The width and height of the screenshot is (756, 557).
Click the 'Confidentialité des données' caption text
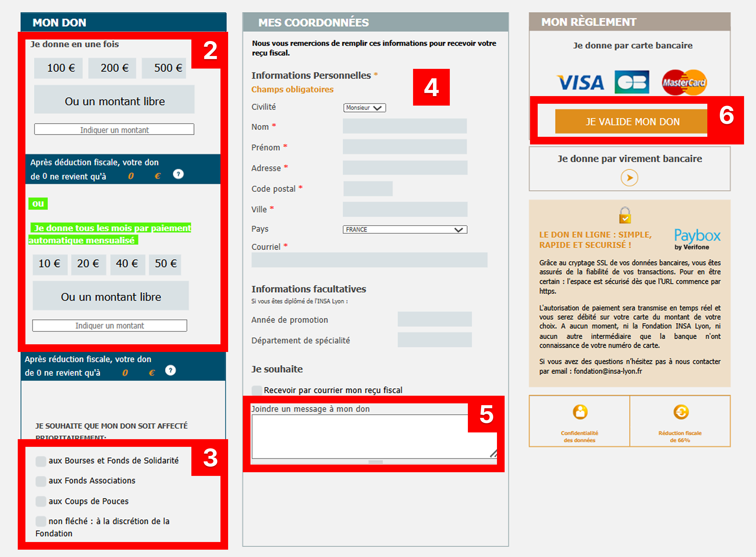(x=579, y=437)
